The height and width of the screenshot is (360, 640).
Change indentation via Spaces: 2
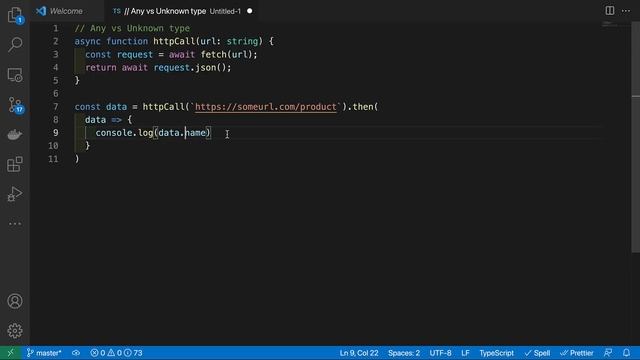click(x=404, y=353)
